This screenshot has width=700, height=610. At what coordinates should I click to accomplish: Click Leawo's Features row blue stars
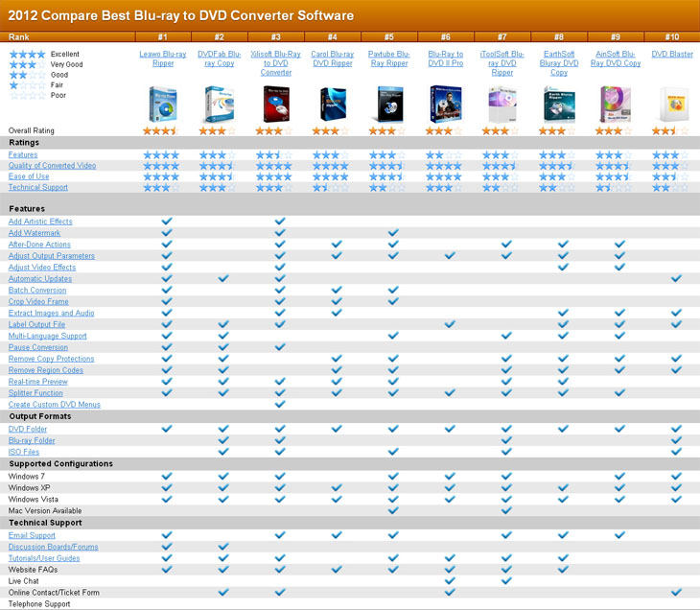click(161, 155)
